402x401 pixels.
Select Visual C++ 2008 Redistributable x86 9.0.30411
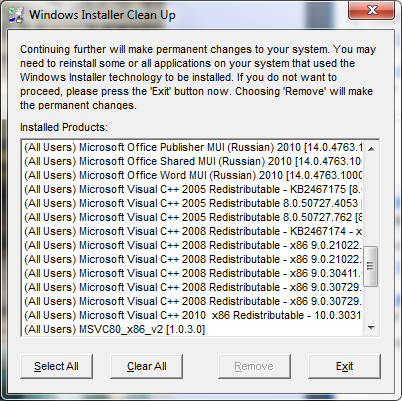tap(193, 273)
